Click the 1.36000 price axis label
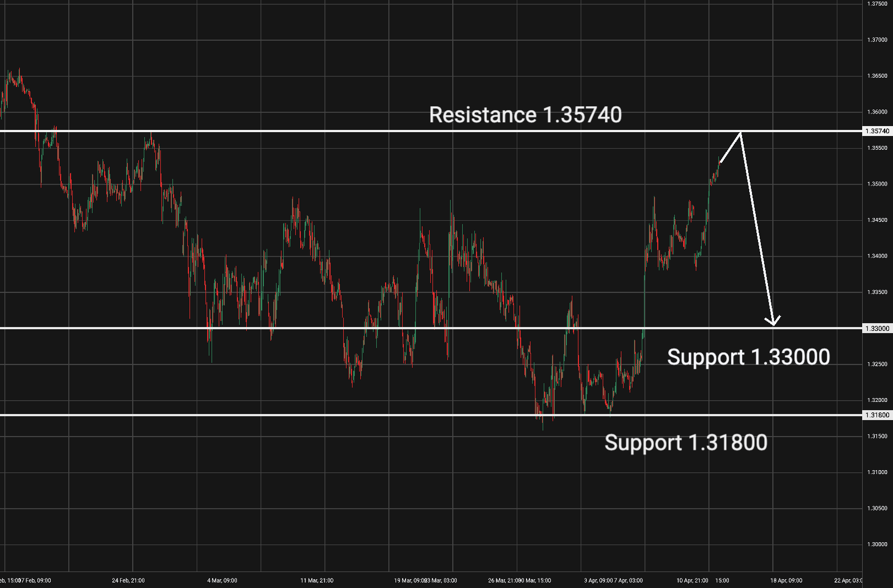Screen dimensions: 893x588 click(x=878, y=112)
